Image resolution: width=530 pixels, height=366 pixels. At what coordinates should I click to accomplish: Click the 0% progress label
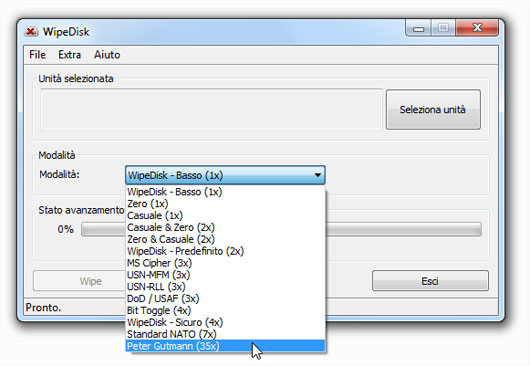65,229
